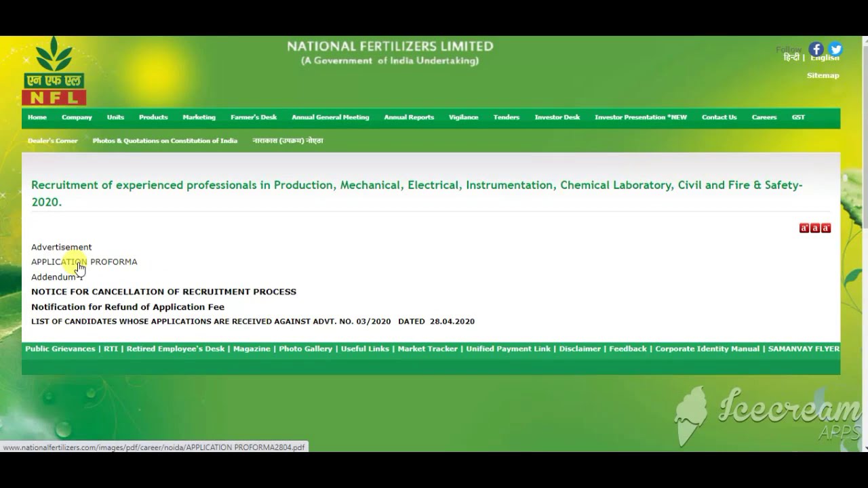Open the APPLICATION PROFORMA link

click(84, 262)
